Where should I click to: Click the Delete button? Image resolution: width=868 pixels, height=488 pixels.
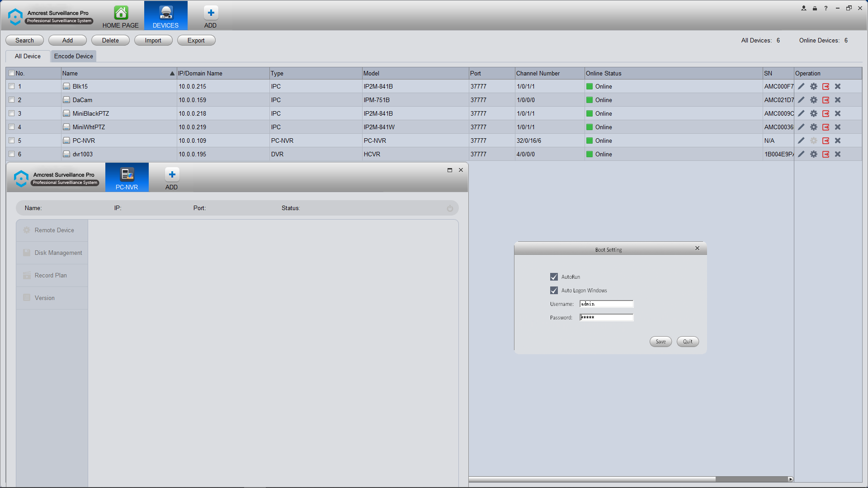point(110,40)
